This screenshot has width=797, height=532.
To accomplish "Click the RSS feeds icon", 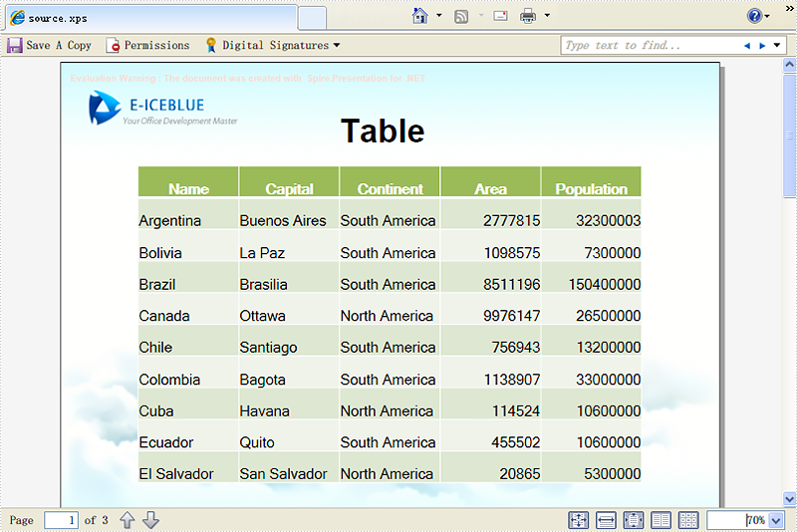I will point(461,17).
